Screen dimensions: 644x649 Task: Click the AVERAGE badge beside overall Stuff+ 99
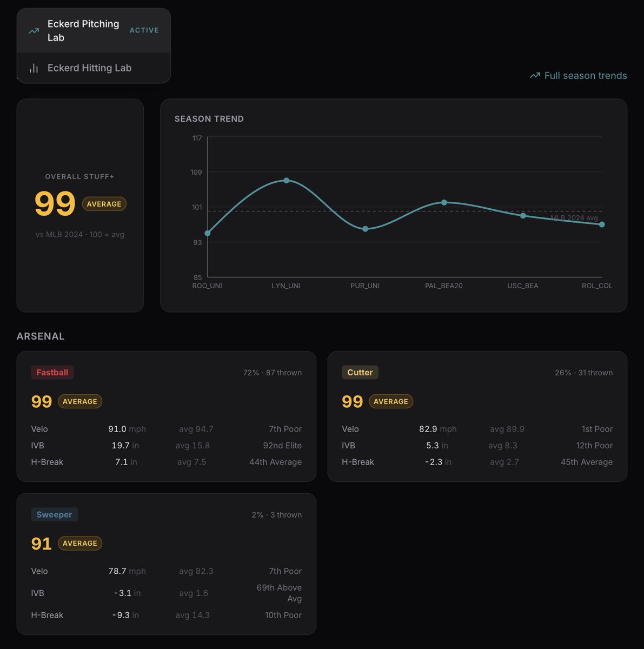104,204
